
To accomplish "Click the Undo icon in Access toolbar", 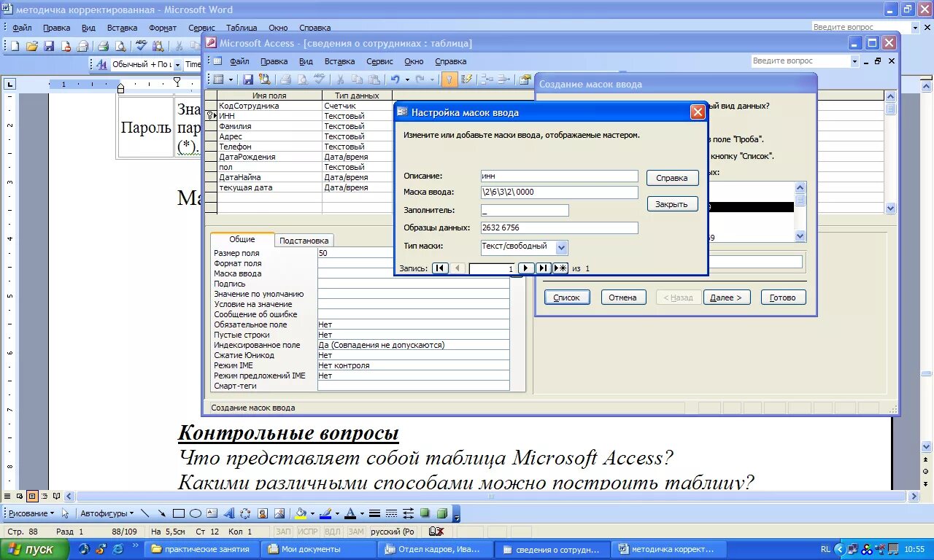I will [x=395, y=79].
